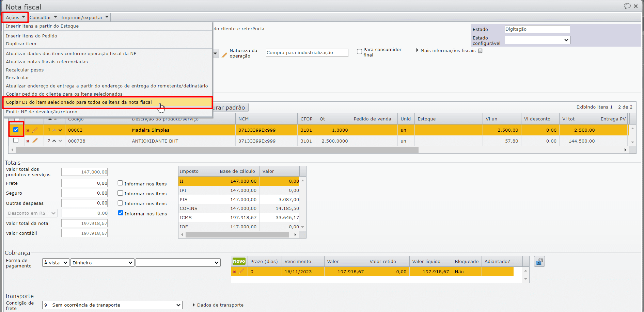The width and height of the screenshot is (644, 312).
Task: Open the Condição de frete dropdown
Action: 112,305
